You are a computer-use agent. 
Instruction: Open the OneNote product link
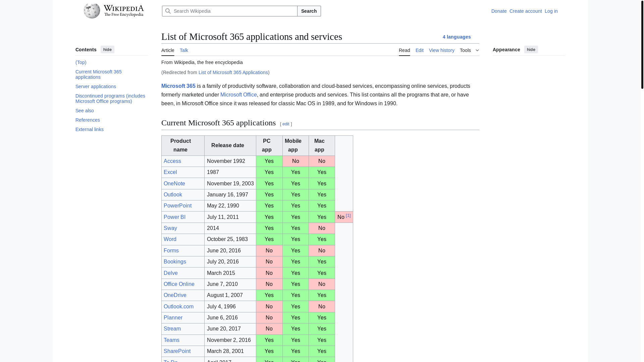click(174, 184)
